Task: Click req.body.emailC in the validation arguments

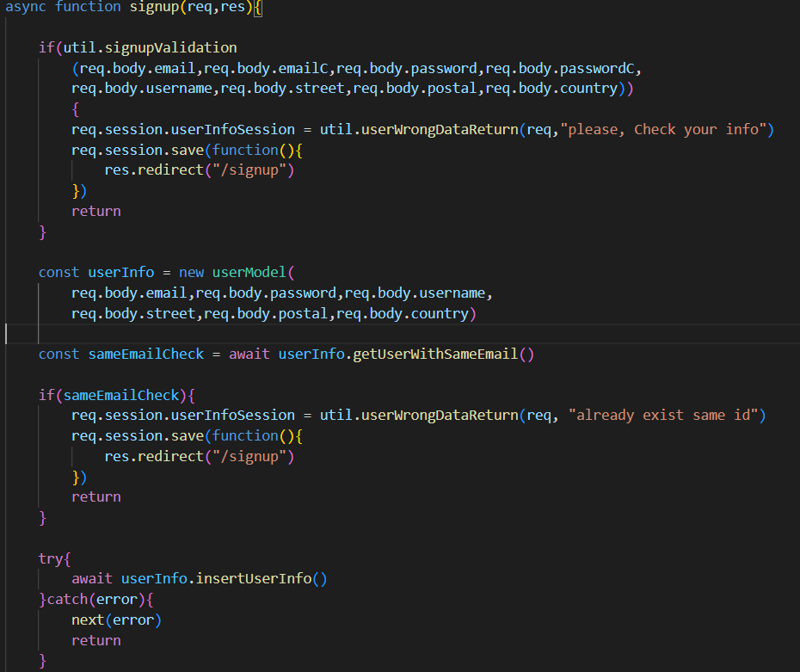Action: [266, 68]
